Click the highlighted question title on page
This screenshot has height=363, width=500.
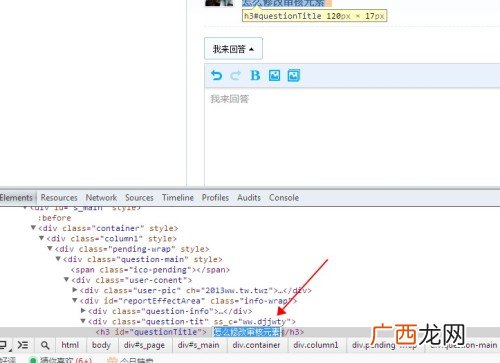pos(283,3)
